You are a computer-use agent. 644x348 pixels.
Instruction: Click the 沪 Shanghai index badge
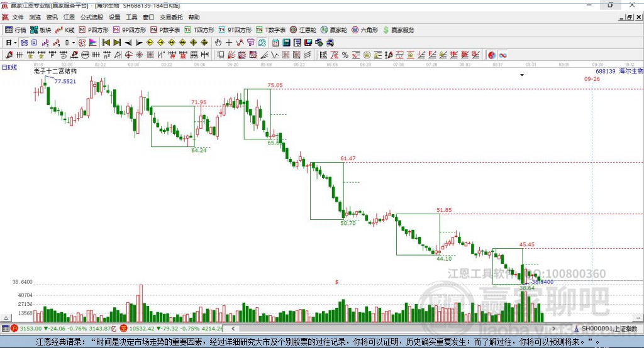click(14, 329)
